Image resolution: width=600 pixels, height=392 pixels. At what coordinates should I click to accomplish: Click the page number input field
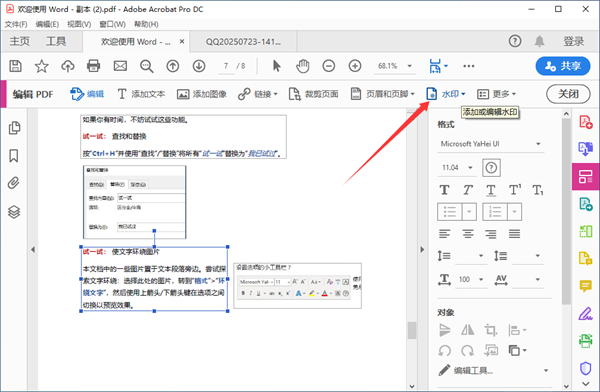pyautogui.click(x=226, y=66)
